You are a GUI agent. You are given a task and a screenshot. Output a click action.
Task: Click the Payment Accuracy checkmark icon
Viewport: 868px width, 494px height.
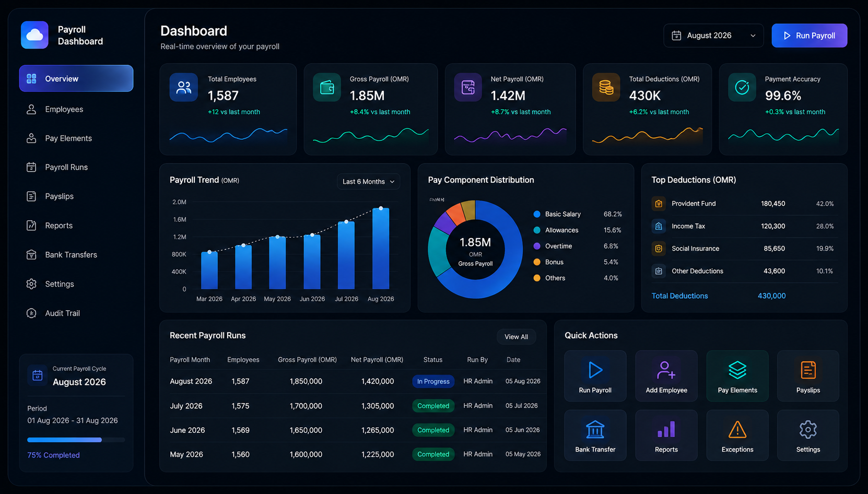click(x=742, y=87)
